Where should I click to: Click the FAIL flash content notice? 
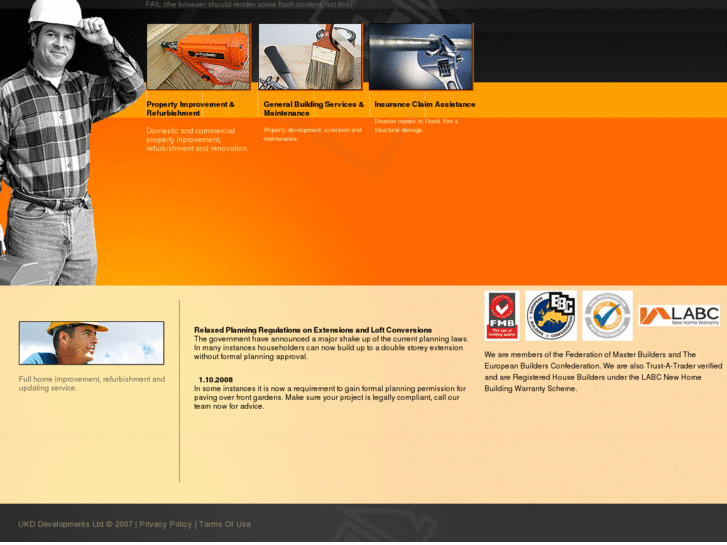[x=250, y=4]
